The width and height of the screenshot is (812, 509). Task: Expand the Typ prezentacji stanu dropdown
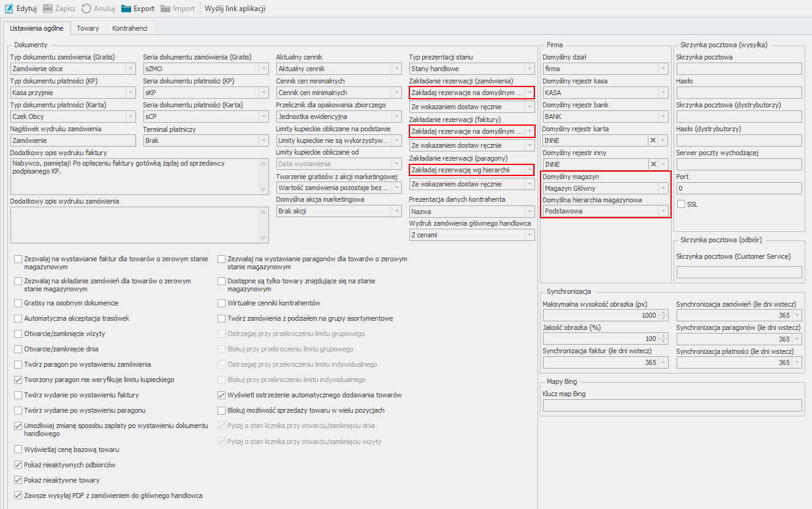pyautogui.click(x=529, y=69)
